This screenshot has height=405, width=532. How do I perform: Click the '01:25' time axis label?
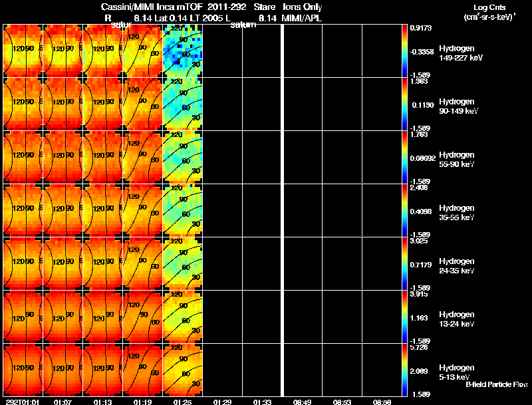coord(182,402)
